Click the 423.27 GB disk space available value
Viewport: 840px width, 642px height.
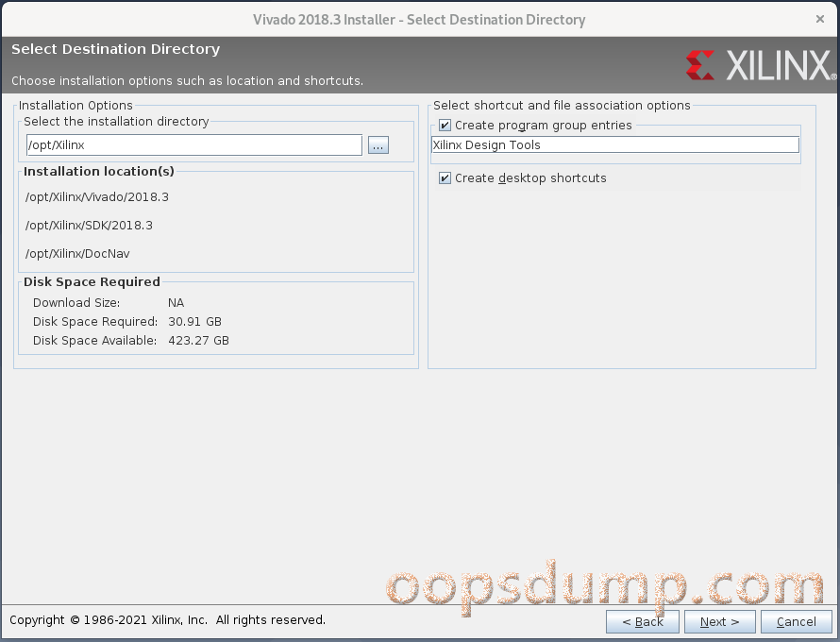click(199, 340)
